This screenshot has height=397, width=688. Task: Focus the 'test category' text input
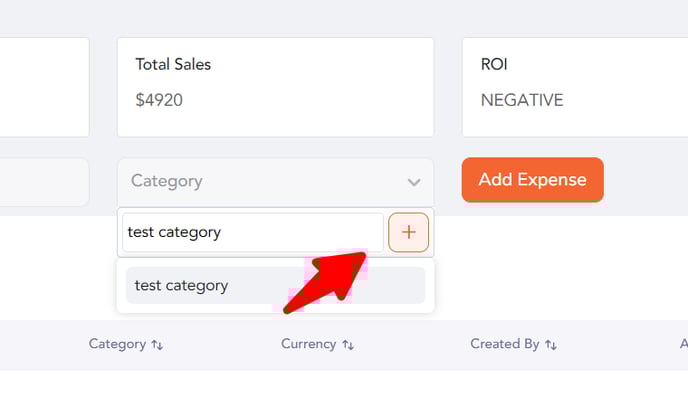tap(253, 232)
